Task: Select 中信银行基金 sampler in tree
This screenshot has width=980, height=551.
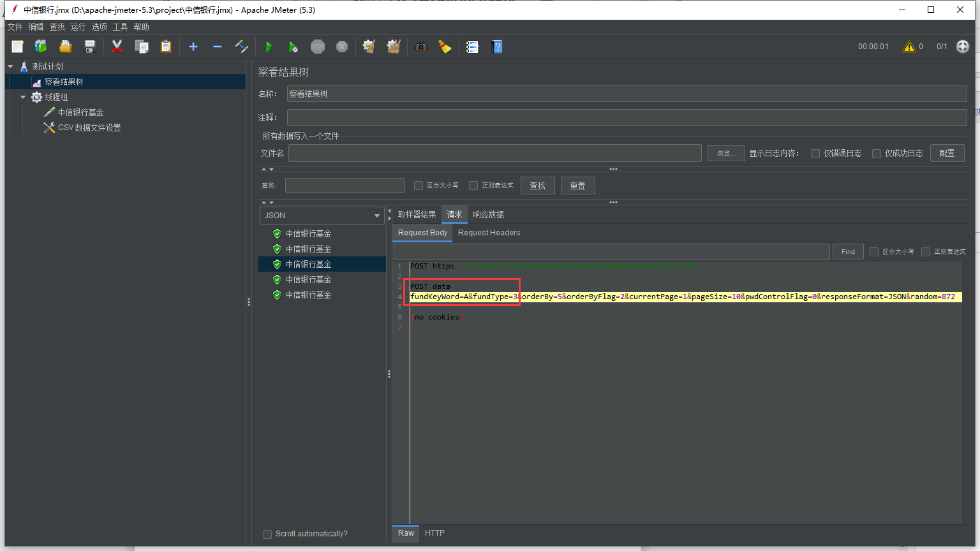Action: [80, 112]
